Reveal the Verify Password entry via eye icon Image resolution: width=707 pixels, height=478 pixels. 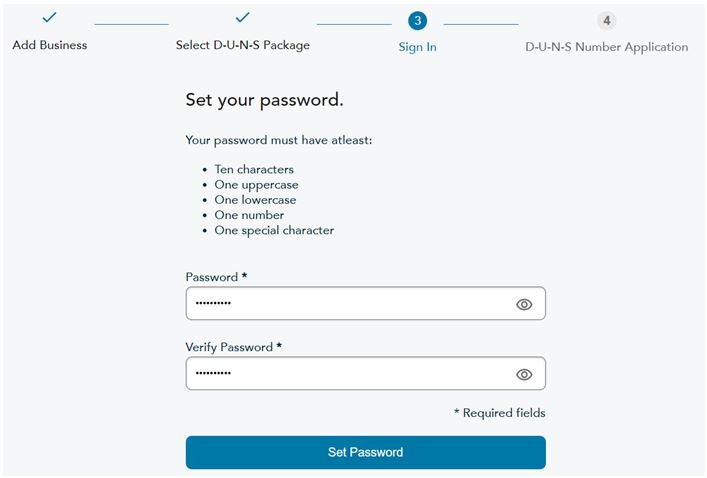524,375
